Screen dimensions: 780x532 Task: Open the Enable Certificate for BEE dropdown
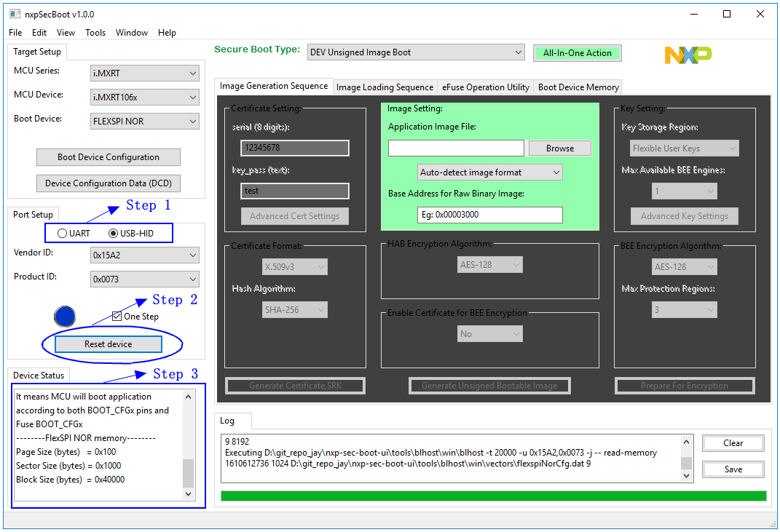tap(489, 333)
